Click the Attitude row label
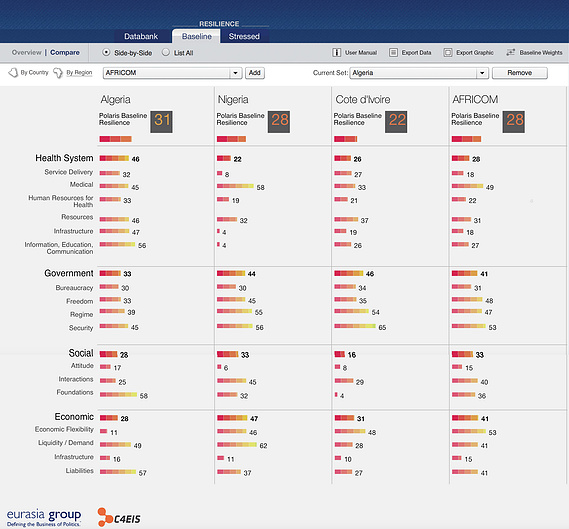The width and height of the screenshot is (569, 529). pos(82,366)
